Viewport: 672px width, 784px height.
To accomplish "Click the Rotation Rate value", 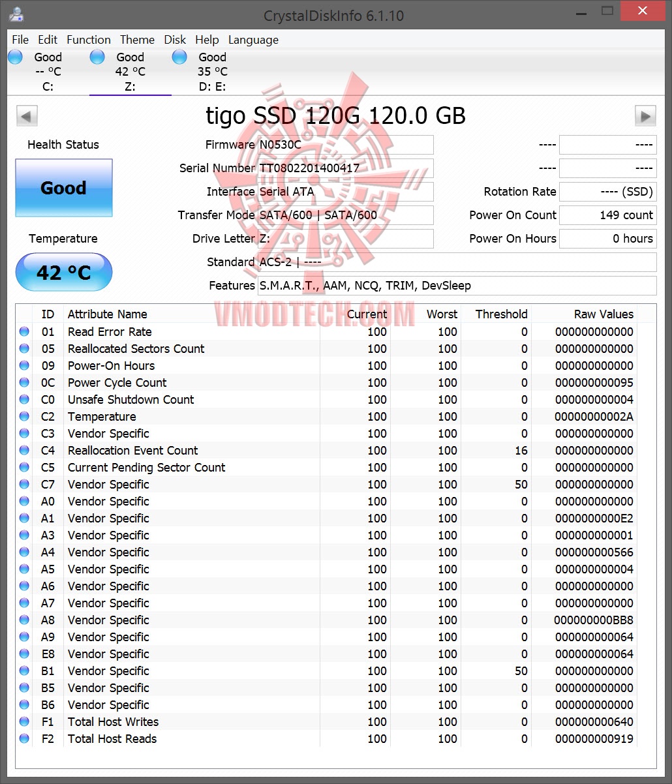I will point(608,192).
